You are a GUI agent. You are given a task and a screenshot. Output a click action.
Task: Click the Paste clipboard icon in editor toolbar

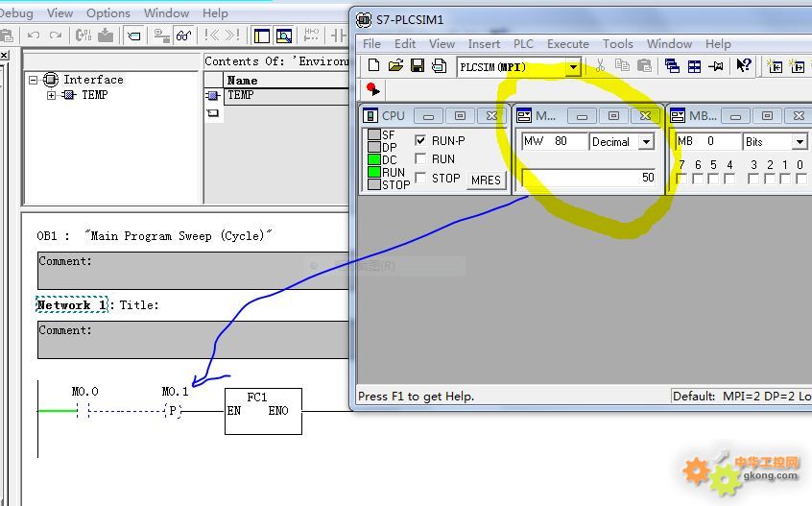[6, 36]
